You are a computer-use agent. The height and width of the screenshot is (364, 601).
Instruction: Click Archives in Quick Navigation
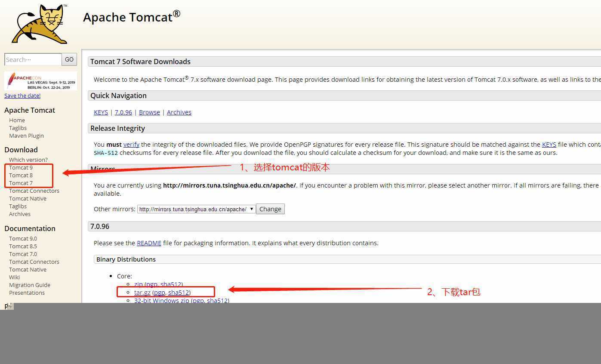(x=179, y=112)
